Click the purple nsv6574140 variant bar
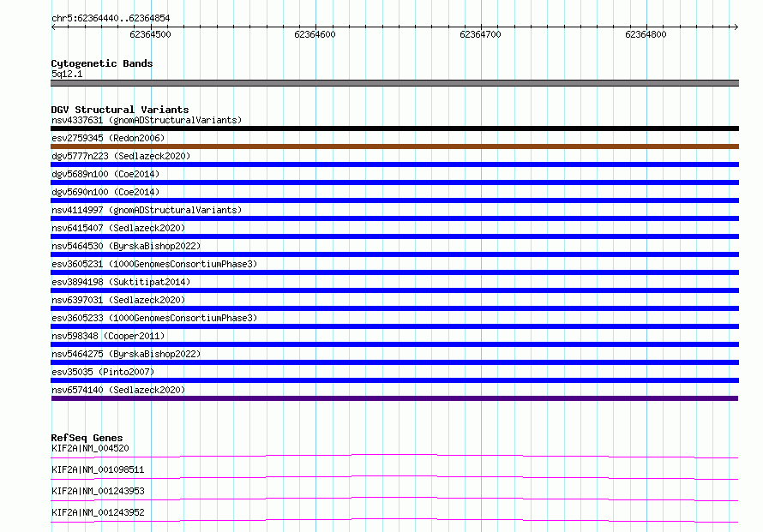 (394, 398)
